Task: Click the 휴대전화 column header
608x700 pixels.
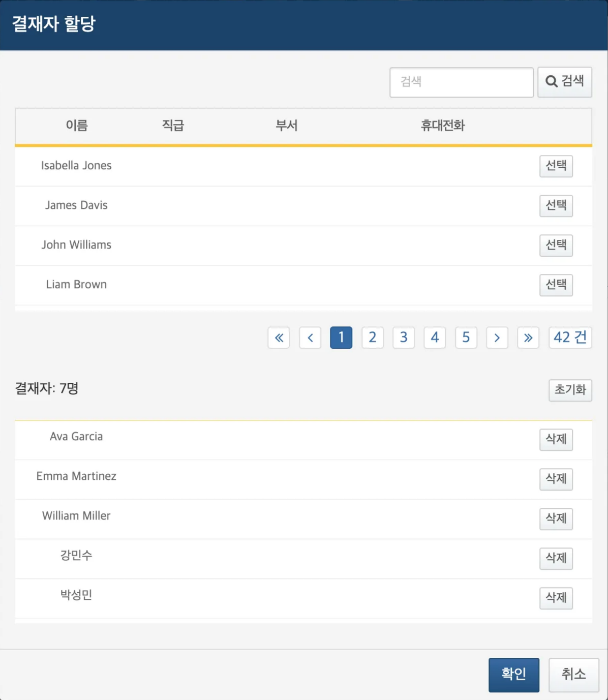Action: [443, 126]
